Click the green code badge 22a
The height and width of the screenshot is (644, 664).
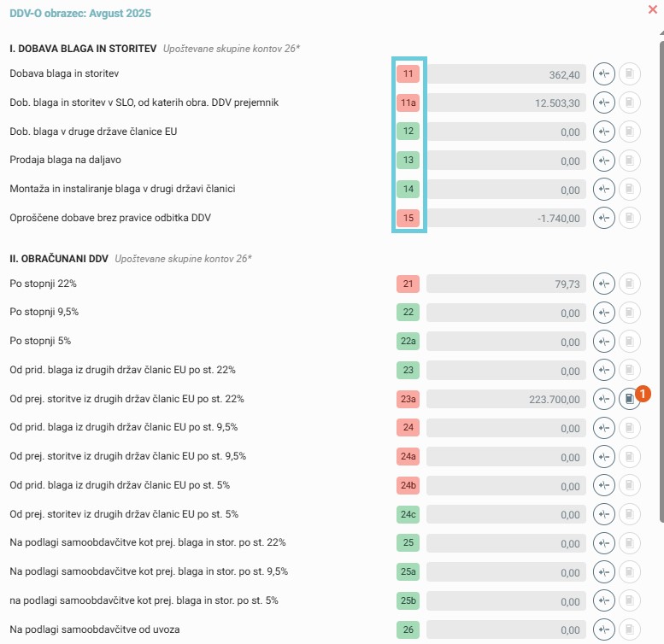point(408,341)
